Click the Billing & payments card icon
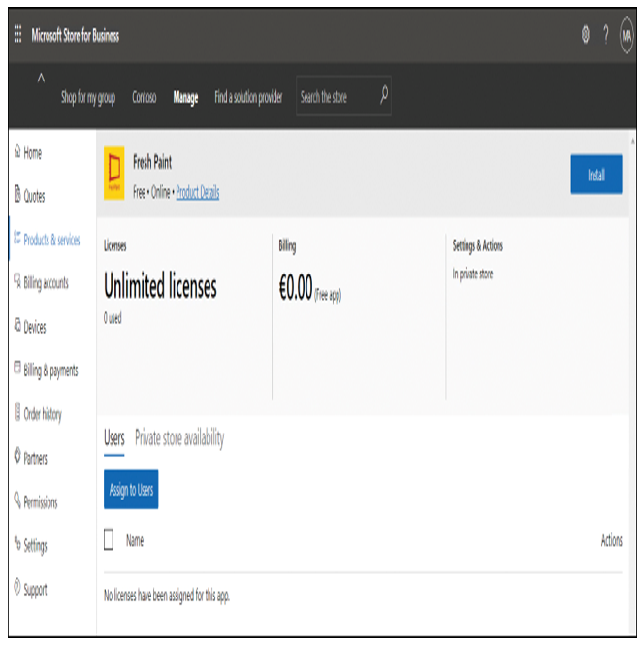This screenshot has height=645, width=644. pyautogui.click(x=17, y=368)
